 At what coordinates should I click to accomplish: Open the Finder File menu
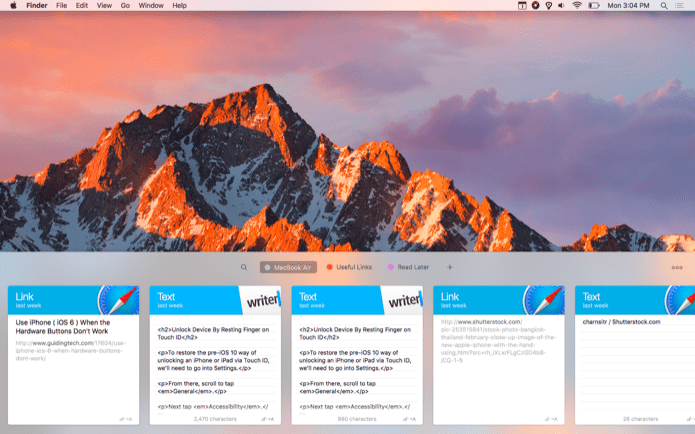click(x=62, y=5)
